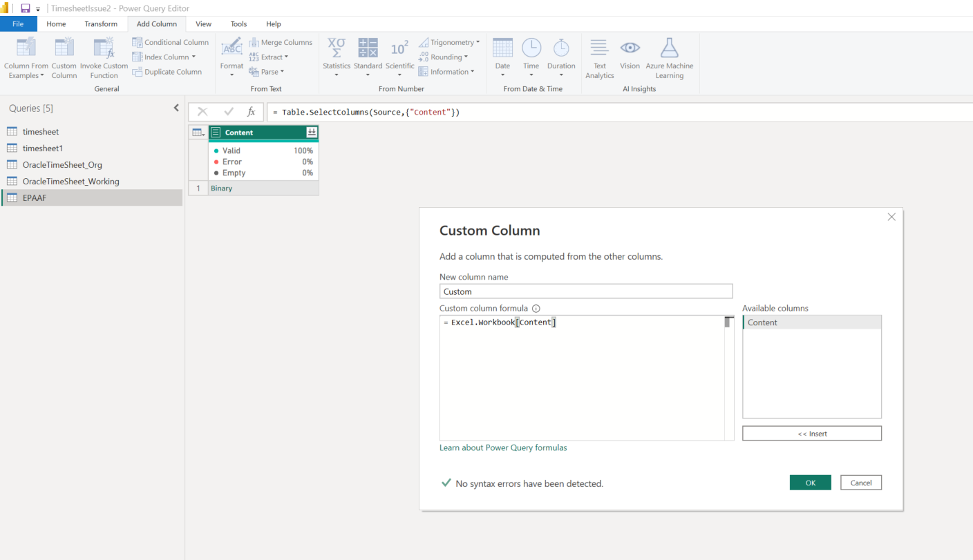
Task: Switch to the Home tab
Action: point(56,24)
